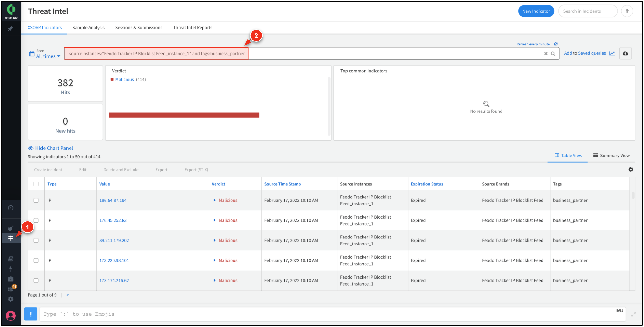
Task: Expand the message box with arrows icon
Action: tap(633, 314)
